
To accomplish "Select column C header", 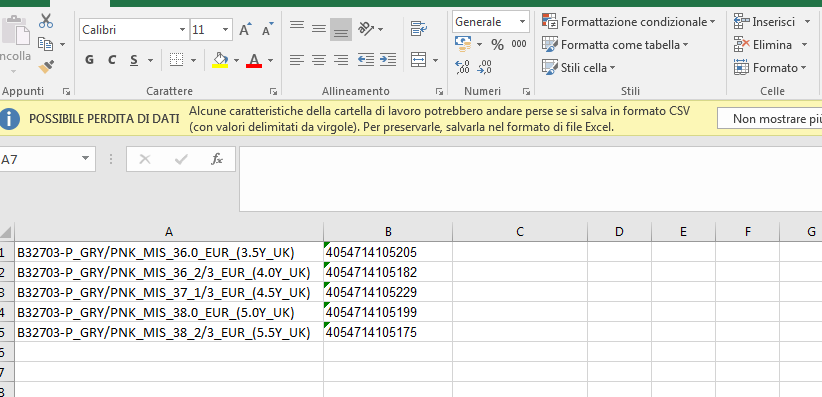I will click(x=520, y=231).
